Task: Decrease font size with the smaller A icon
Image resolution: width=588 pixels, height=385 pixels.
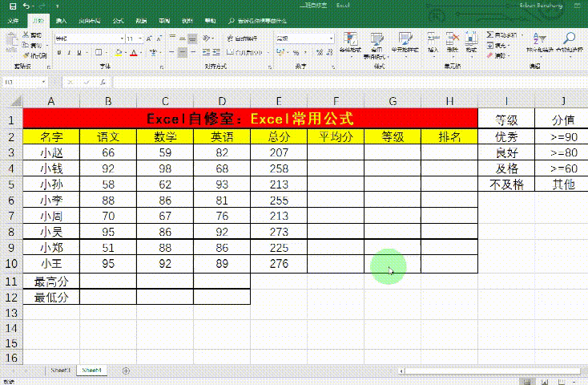Action: 159,38
